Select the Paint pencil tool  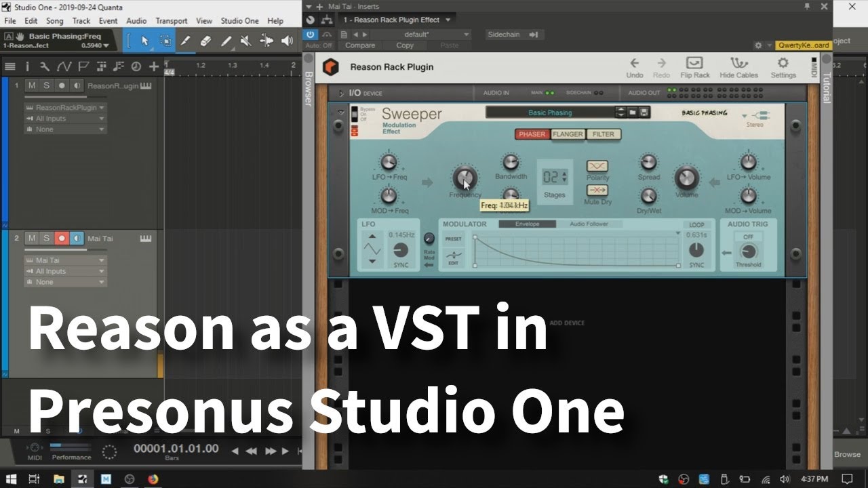point(226,41)
